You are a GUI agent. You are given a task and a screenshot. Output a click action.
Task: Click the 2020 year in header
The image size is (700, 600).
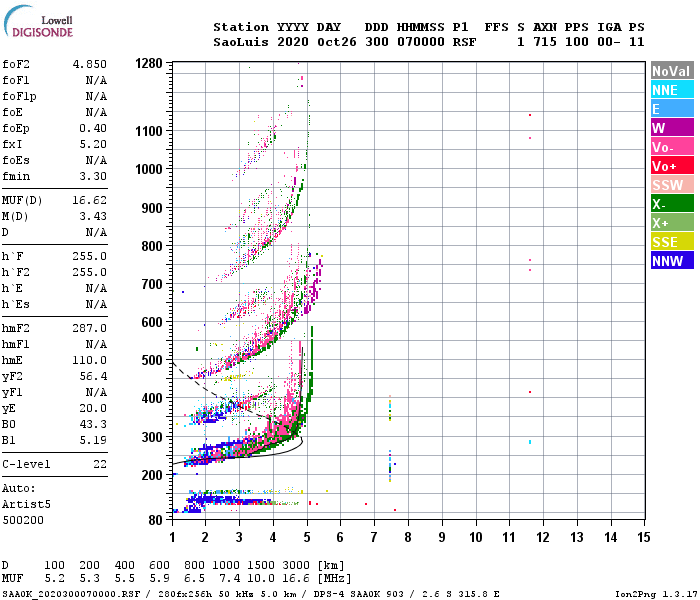pos(293,42)
